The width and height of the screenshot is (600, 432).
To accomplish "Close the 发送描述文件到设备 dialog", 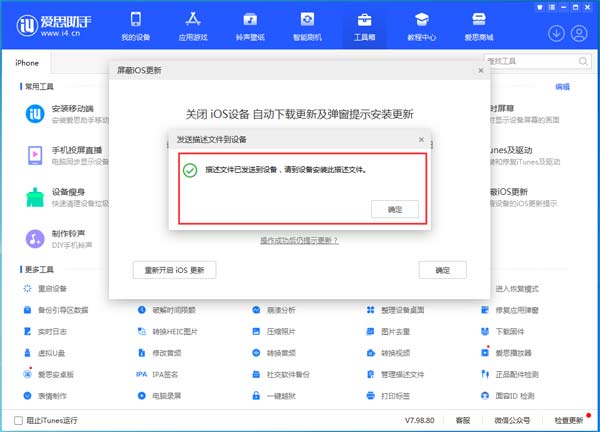I will coord(421,140).
